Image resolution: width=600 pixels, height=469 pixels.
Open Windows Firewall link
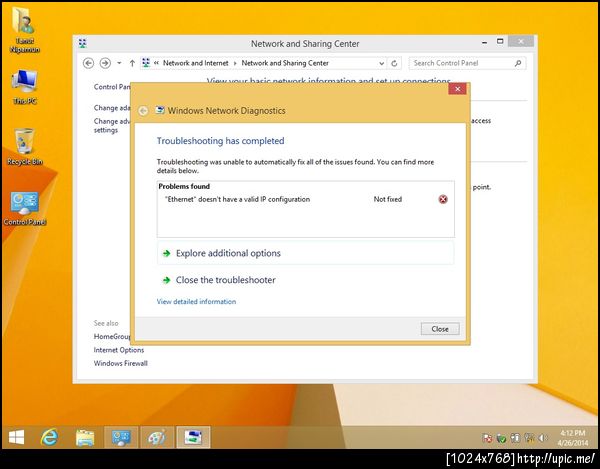(121, 363)
